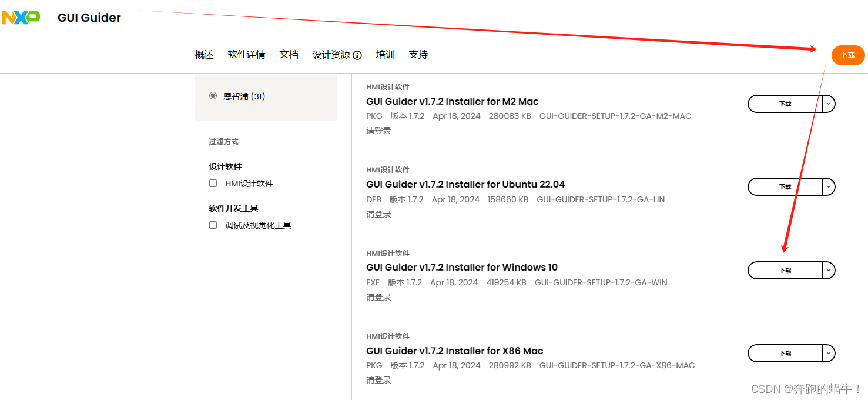Open GUI Guider v1.7.2 Installer for X86 Mac
The width and height of the screenshot is (868, 400).
click(x=455, y=351)
